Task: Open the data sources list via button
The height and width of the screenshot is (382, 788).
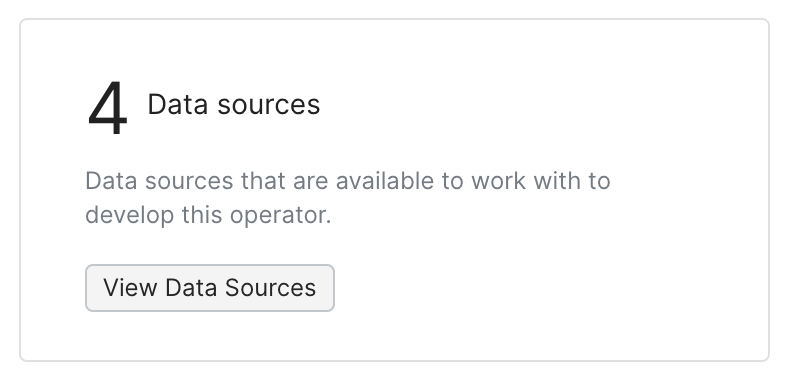Action: pyautogui.click(x=210, y=288)
